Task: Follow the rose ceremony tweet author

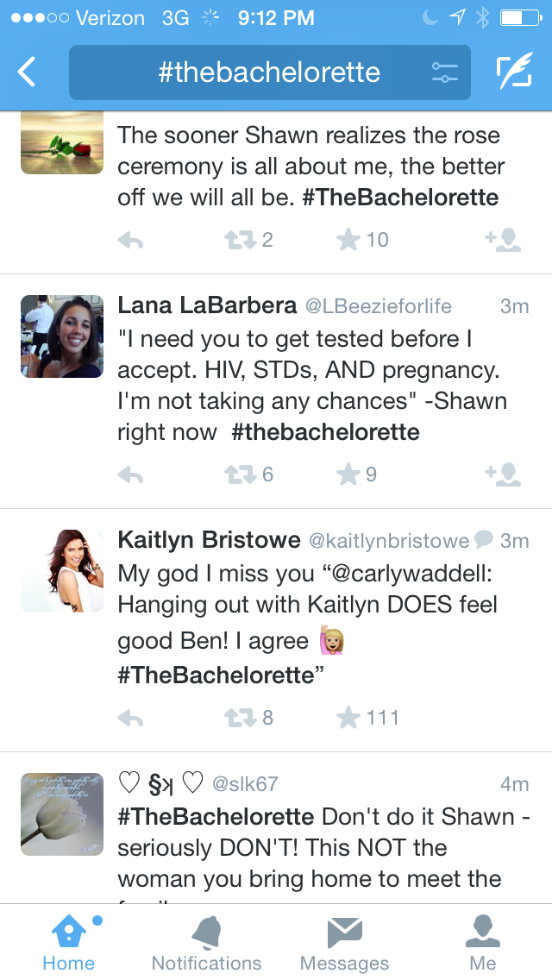Action: [503, 239]
